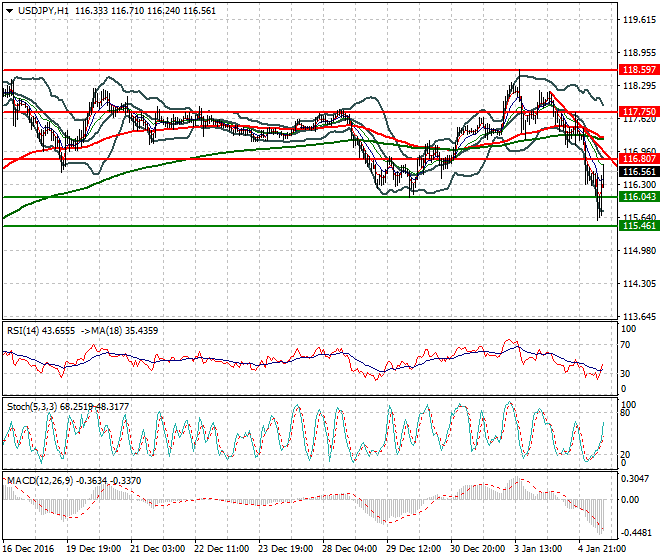Click the Stochastic scale value 20

pyautogui.click(x=625, y=455)
